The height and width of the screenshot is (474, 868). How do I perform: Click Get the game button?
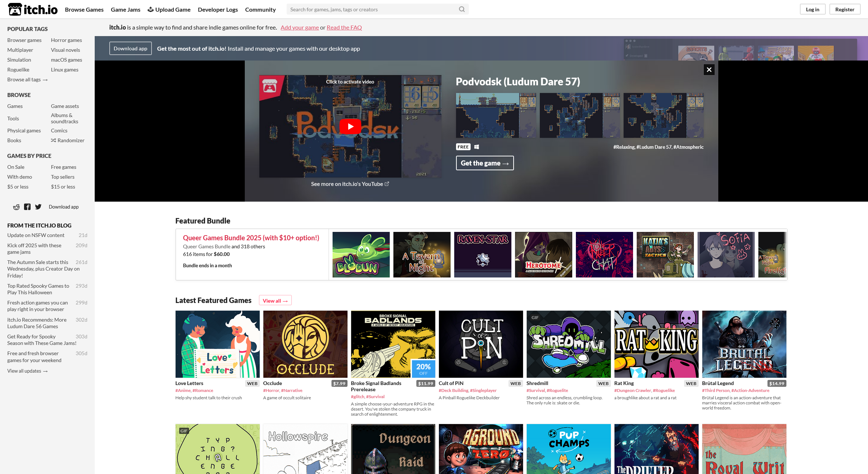pos(485,163)
